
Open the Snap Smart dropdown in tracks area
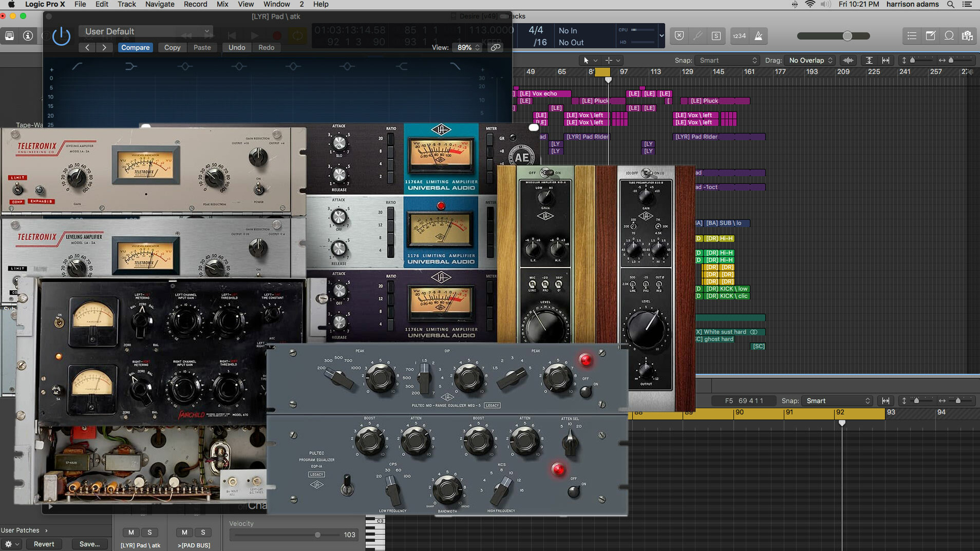727,60
